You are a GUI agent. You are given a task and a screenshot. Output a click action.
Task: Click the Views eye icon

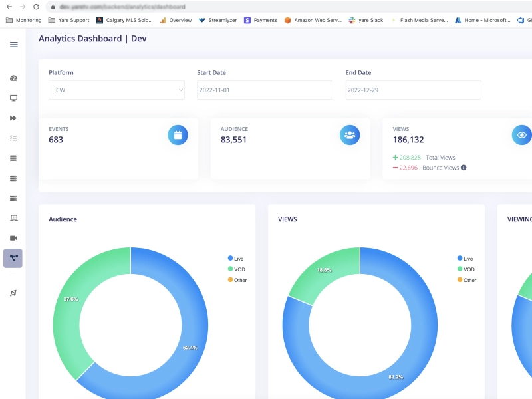pos(522,135)
